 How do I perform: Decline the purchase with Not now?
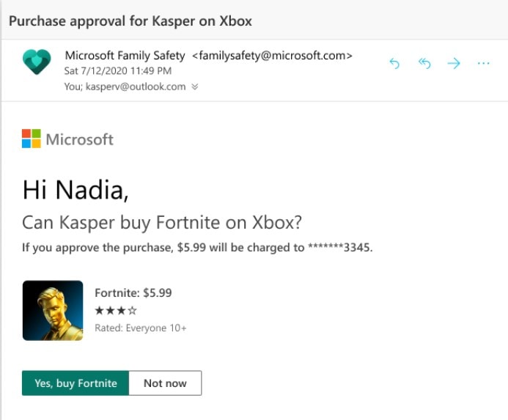point(165,383)
